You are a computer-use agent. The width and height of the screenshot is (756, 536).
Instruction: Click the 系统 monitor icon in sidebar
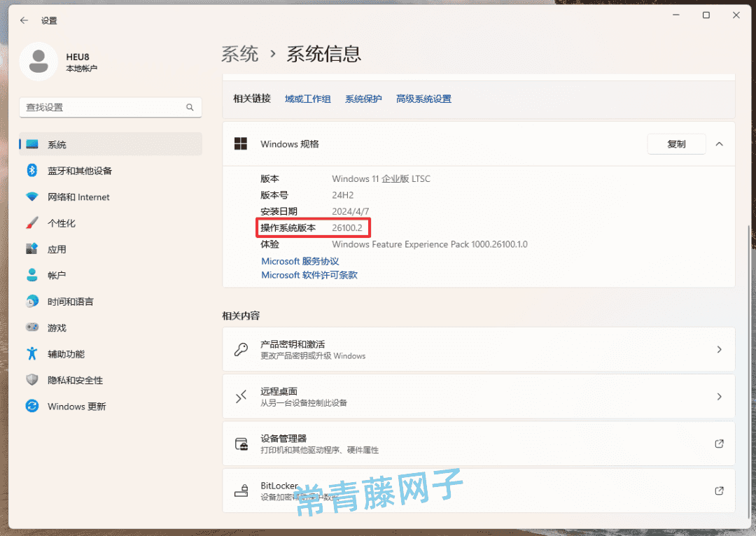32,144
